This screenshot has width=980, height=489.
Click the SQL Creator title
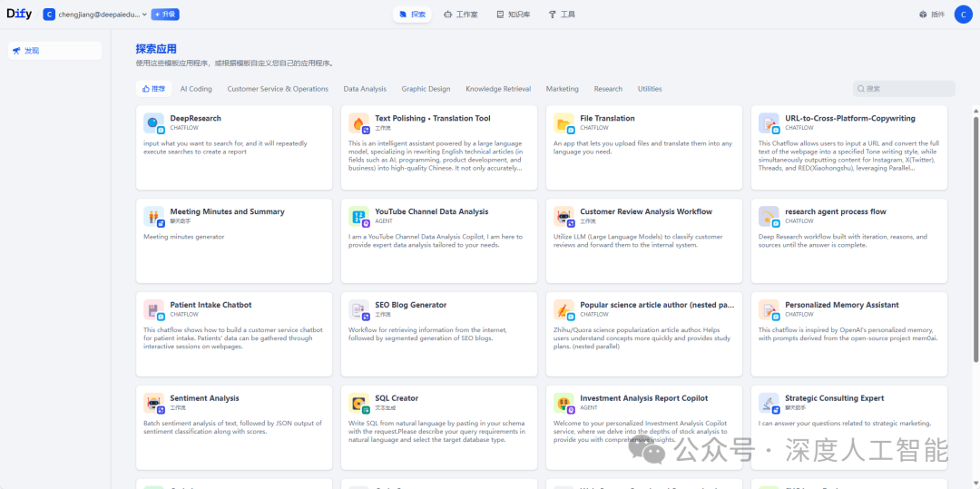click(397, 397)
